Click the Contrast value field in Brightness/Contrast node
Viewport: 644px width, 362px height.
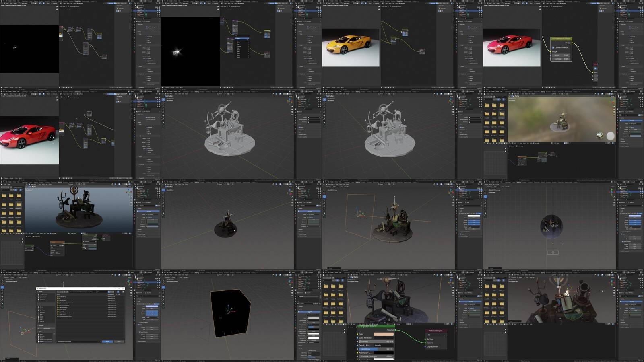click(561, 59)
